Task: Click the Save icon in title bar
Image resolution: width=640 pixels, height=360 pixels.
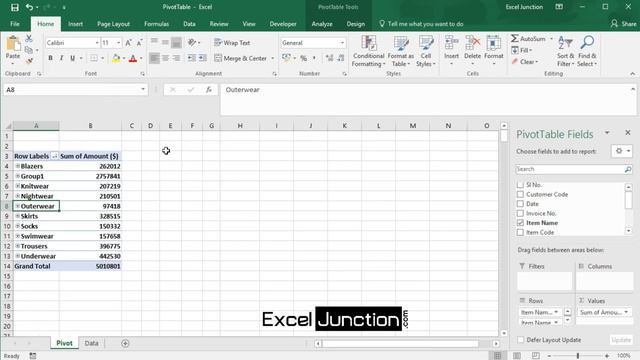Action: click(15, 7)
